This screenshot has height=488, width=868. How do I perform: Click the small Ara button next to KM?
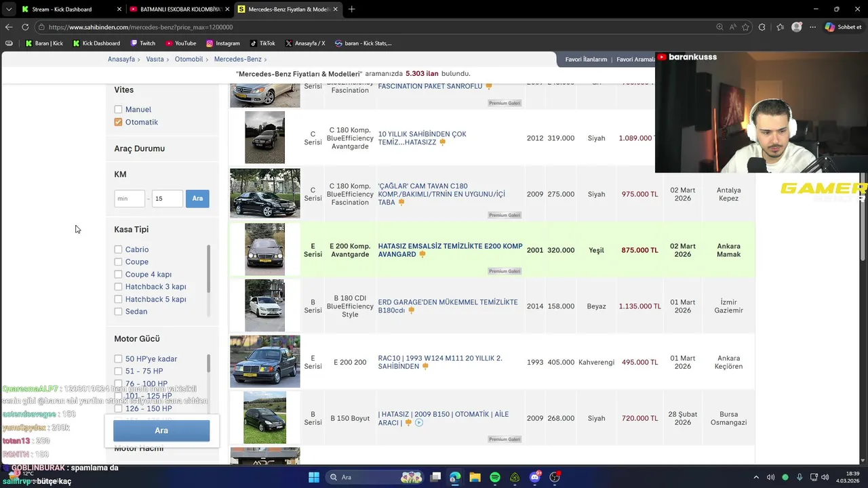coord(197,199)
